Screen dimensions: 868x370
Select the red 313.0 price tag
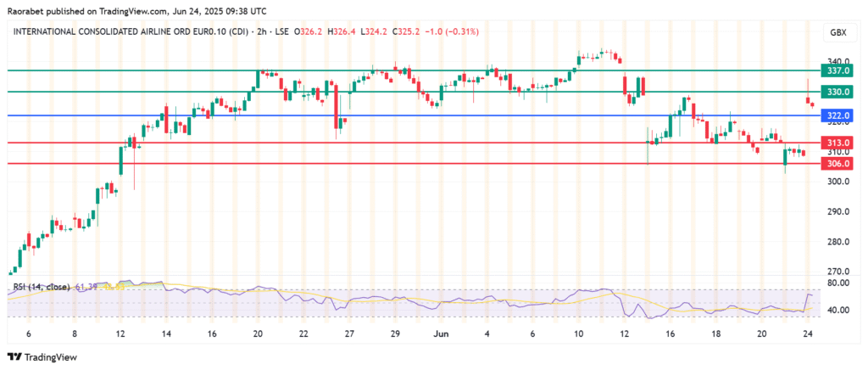837,143
